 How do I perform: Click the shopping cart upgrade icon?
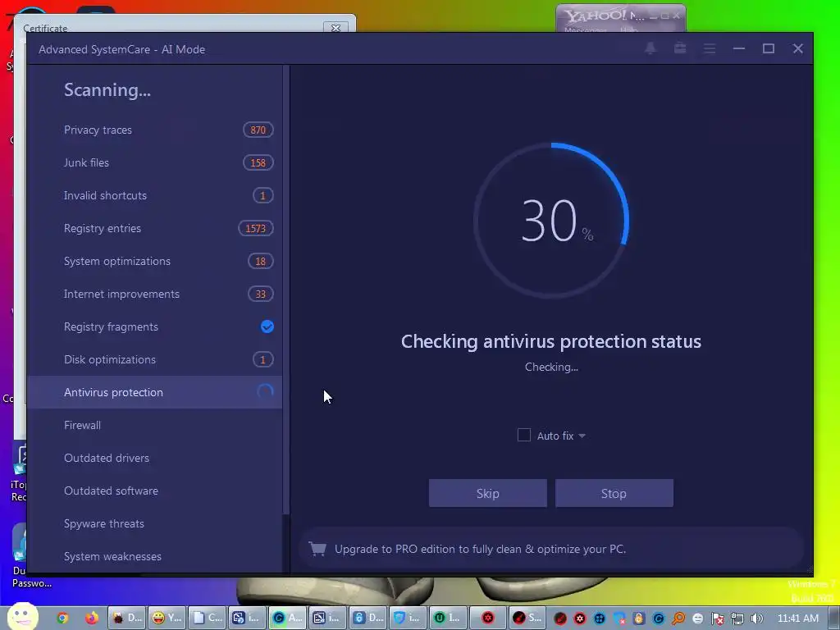click(x=317, y=549)
